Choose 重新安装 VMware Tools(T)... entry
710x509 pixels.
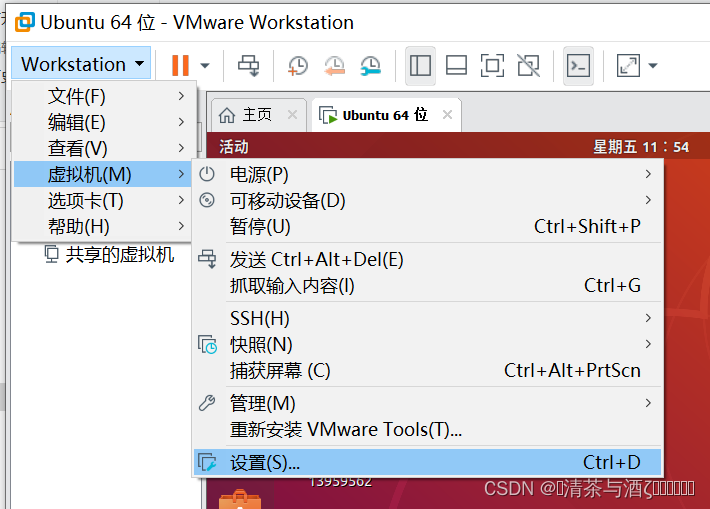coord(427,429)
